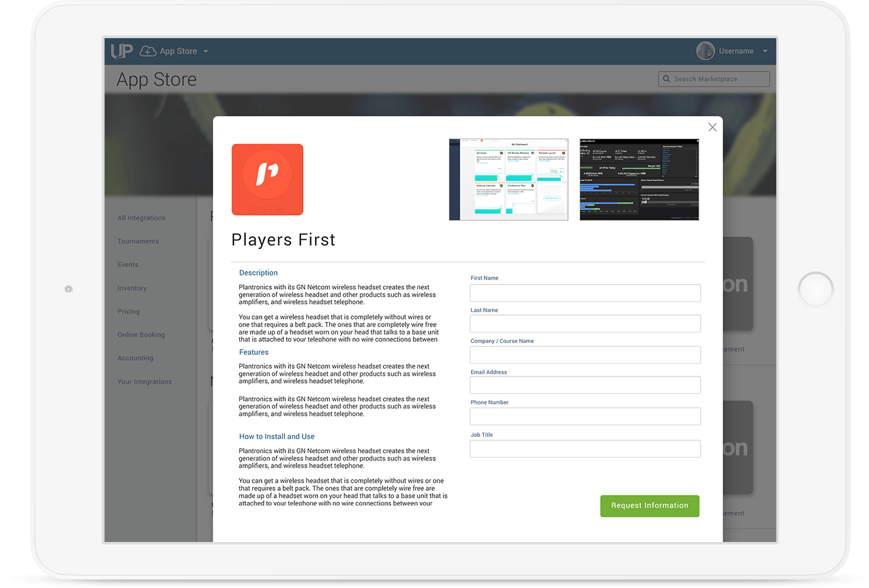The width and height of the screenshot is (869, 588).
Task: Click the Last Name input field
Action: click(x=585, y=323)
